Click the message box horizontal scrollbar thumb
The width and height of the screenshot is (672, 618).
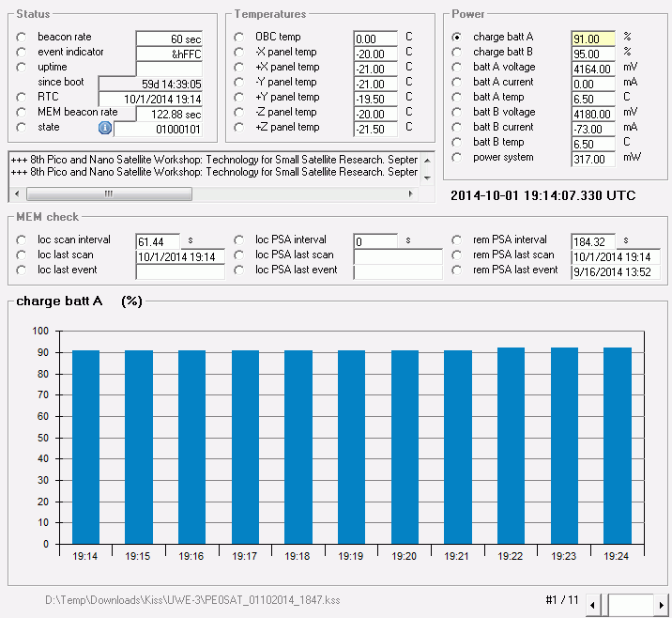click(x=109, y=193)
